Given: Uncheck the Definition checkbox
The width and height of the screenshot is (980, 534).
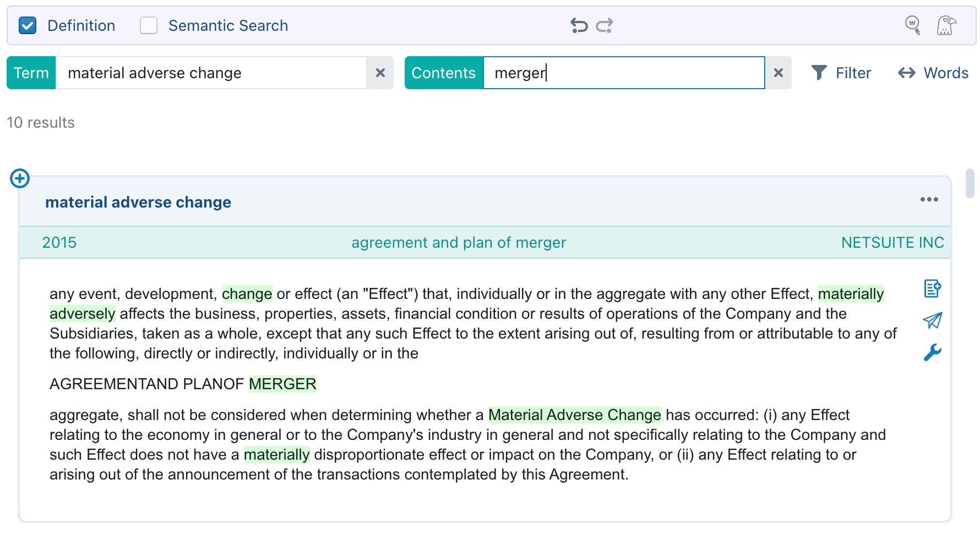Looking at the screenshot, I should [28, 25].
